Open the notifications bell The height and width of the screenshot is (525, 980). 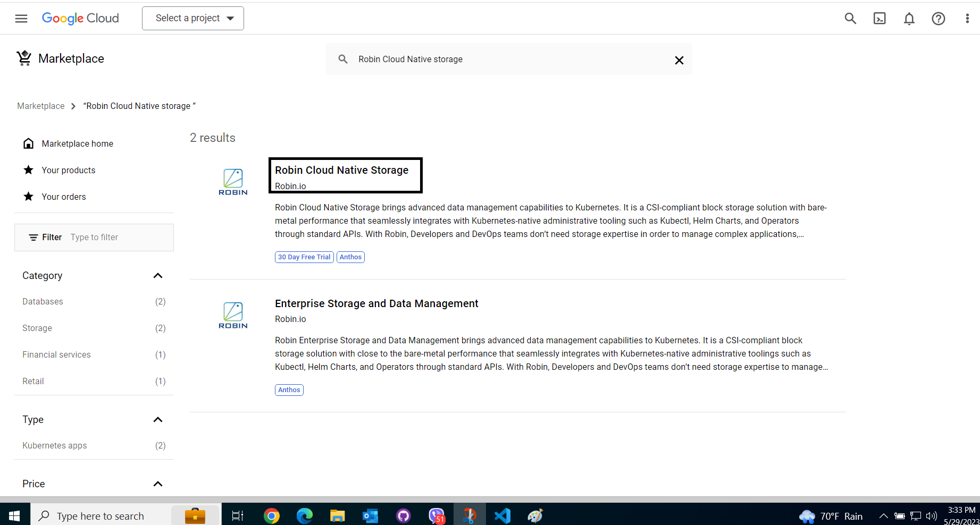point(909,19)
